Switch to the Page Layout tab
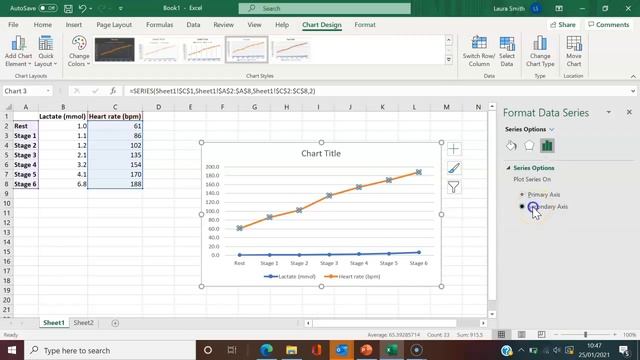Screen dimensions: 640x360 [114, 25]
